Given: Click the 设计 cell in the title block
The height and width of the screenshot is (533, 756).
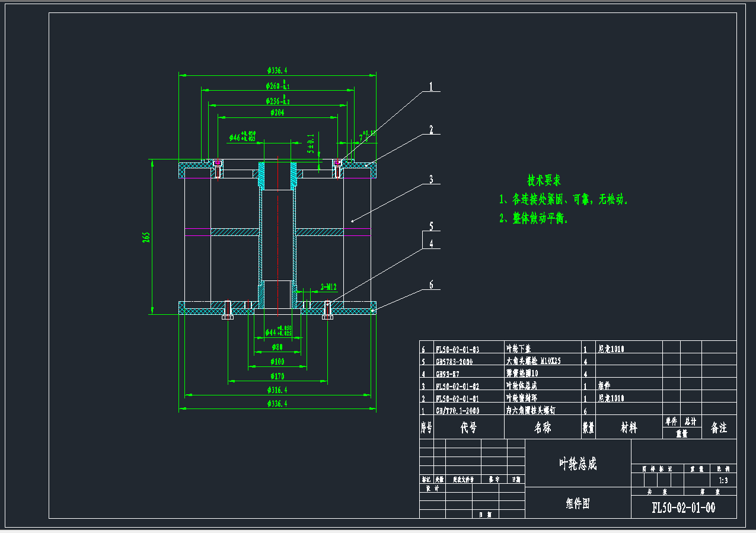Looking at the screenshot, I should [432, 489].
